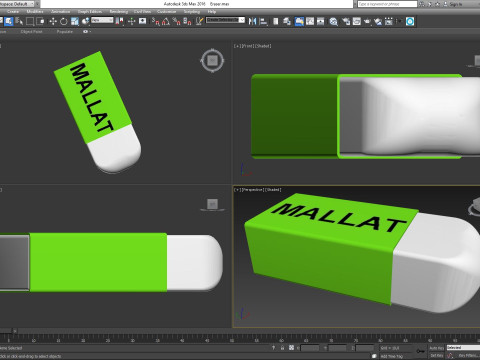480x360 pixels.
Task: Open the Modifiers menu
Action: [x=35, y=12]
